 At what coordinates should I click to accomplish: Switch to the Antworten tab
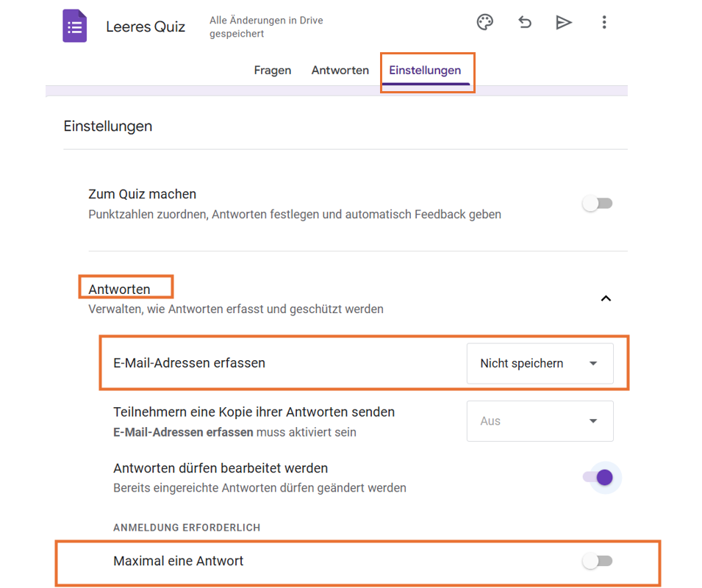[340, 71]
